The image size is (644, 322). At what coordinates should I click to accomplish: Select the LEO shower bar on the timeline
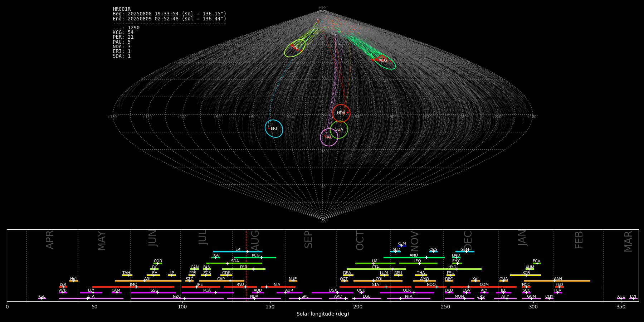point(418,263)
